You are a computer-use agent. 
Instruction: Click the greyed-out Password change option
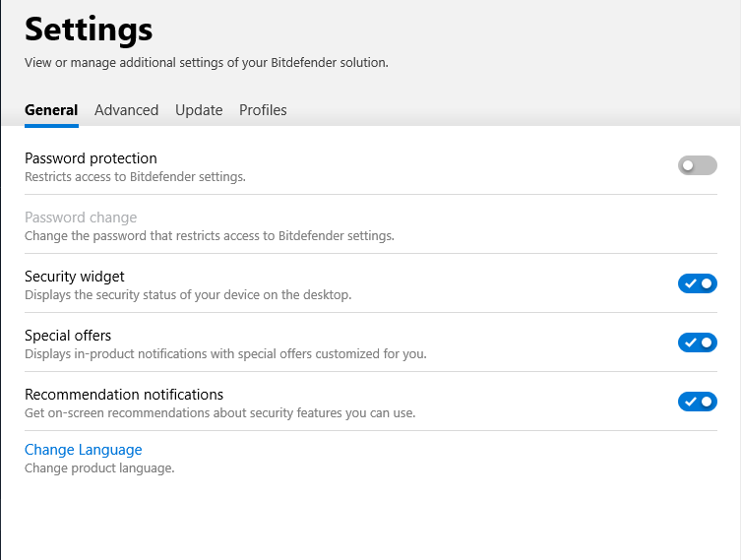click(81, 218)
